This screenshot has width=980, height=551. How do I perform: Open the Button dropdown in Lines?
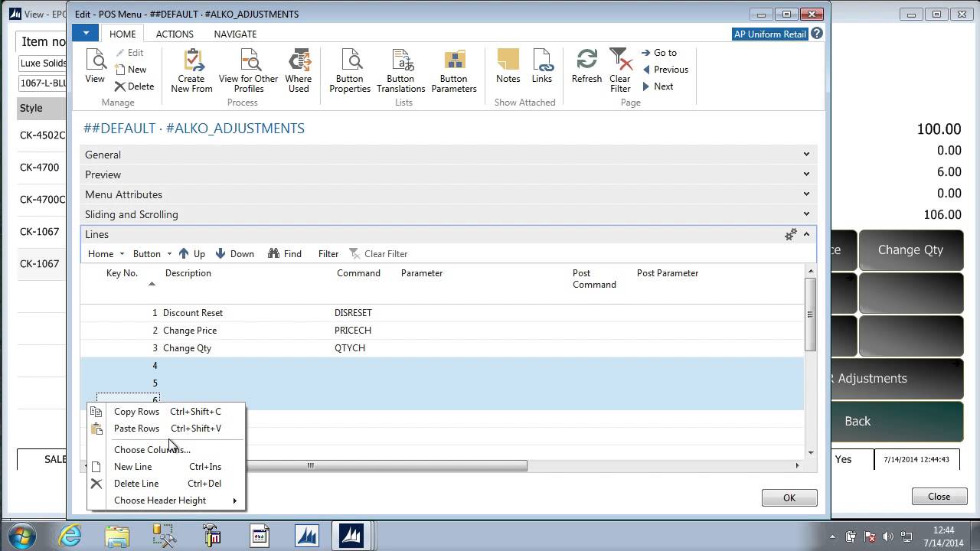(151, 254)
